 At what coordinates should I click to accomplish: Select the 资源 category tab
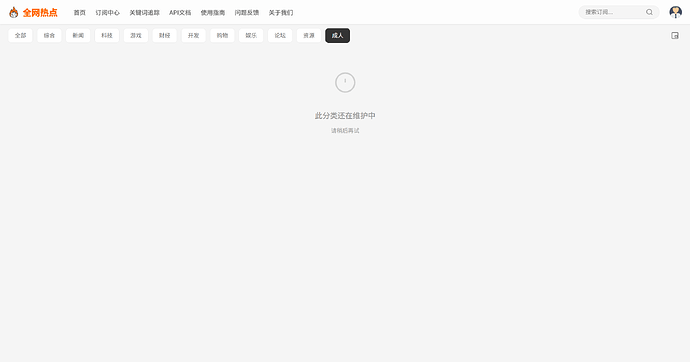pyautogui.click(x=309, y=36)
